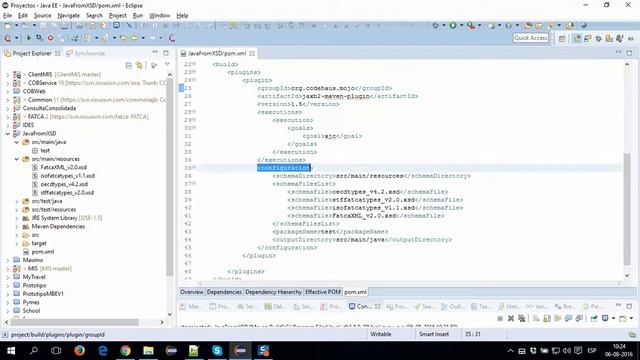The width and height of the screenshot is (640, 360).
Task: Click the Windows Start button
Action: point(11,351)
